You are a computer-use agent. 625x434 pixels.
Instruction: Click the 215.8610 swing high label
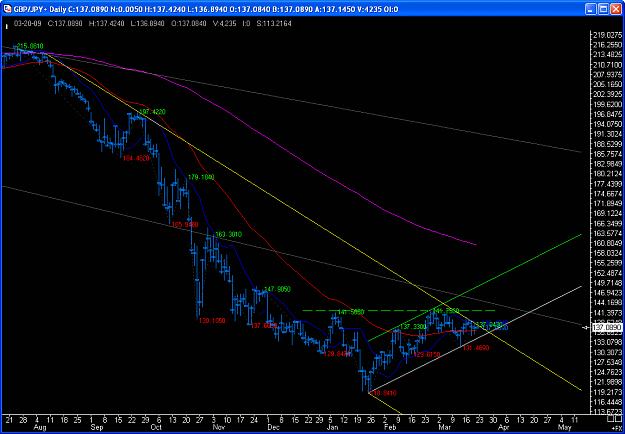click(30, 46)
